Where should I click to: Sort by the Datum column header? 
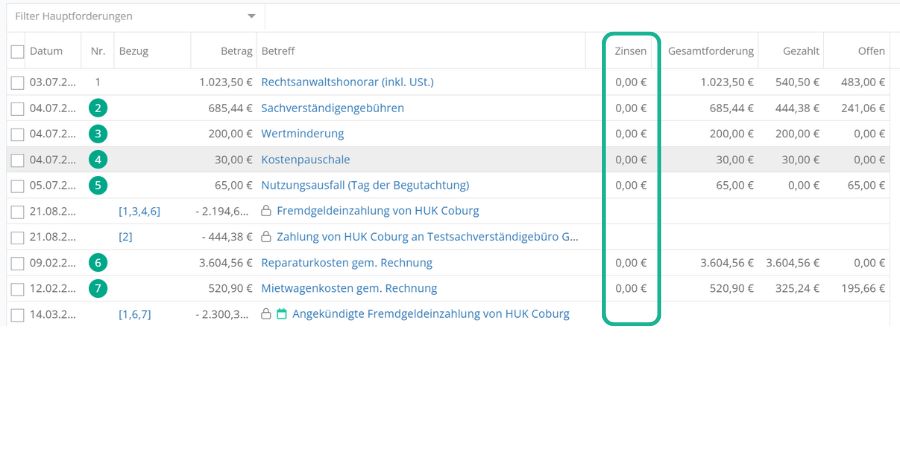[x=46, y=51]
